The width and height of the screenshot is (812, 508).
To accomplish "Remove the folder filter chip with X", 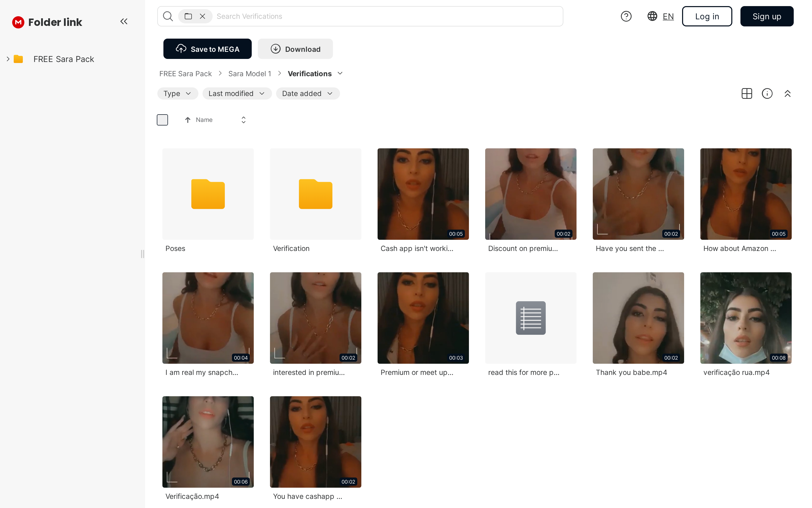I will pos(202,16).
